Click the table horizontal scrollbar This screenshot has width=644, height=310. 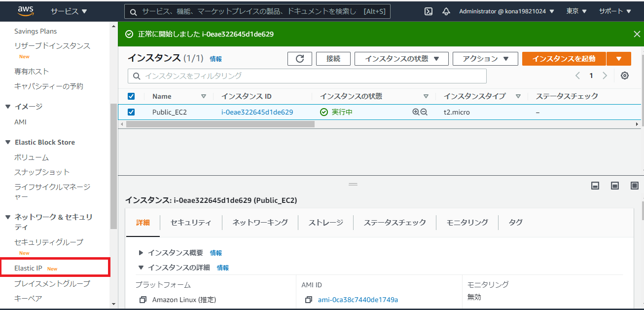click(220, 124)
